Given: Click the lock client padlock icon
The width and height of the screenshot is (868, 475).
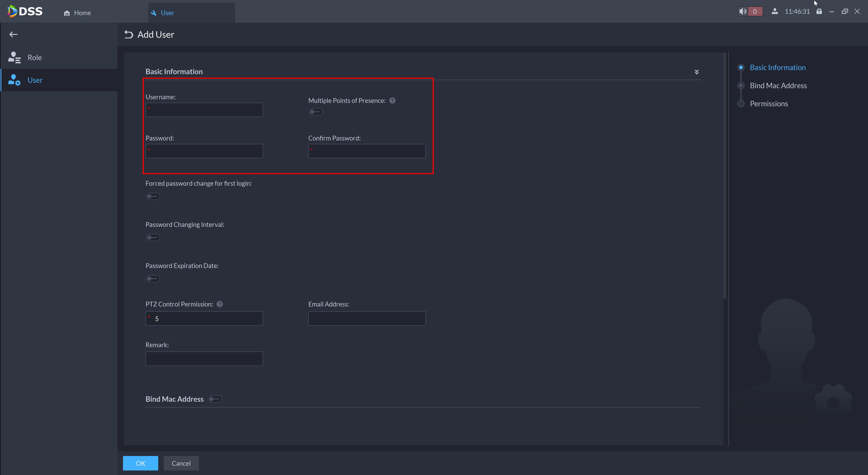Looking at the screenshot, I should coord(819,12).
